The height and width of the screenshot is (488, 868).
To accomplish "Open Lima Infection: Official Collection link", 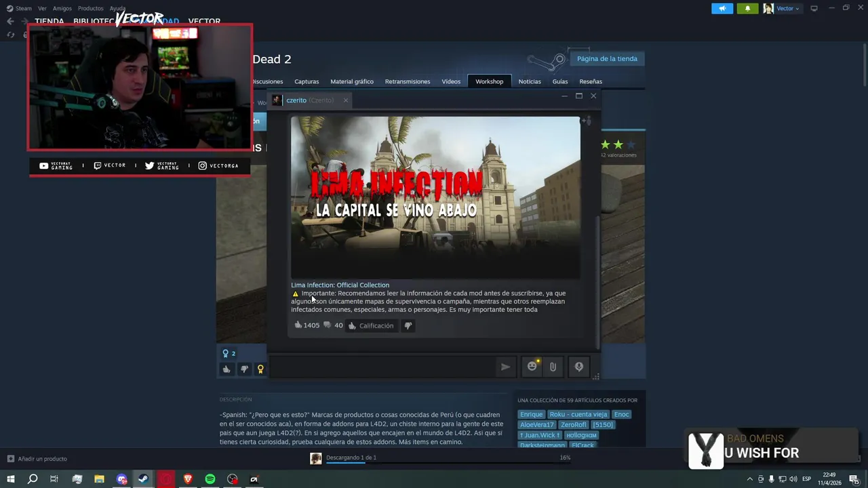I will pyautogui.click(x=340, y=285).
